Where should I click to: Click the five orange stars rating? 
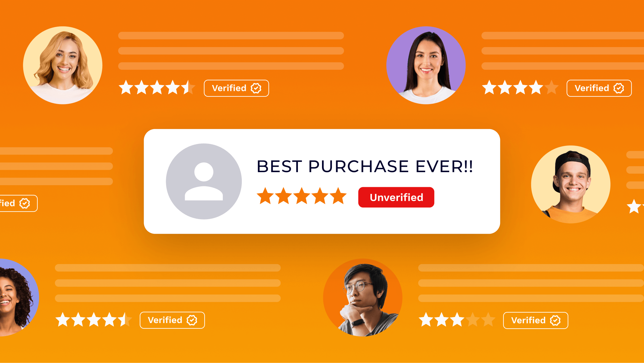302,196
